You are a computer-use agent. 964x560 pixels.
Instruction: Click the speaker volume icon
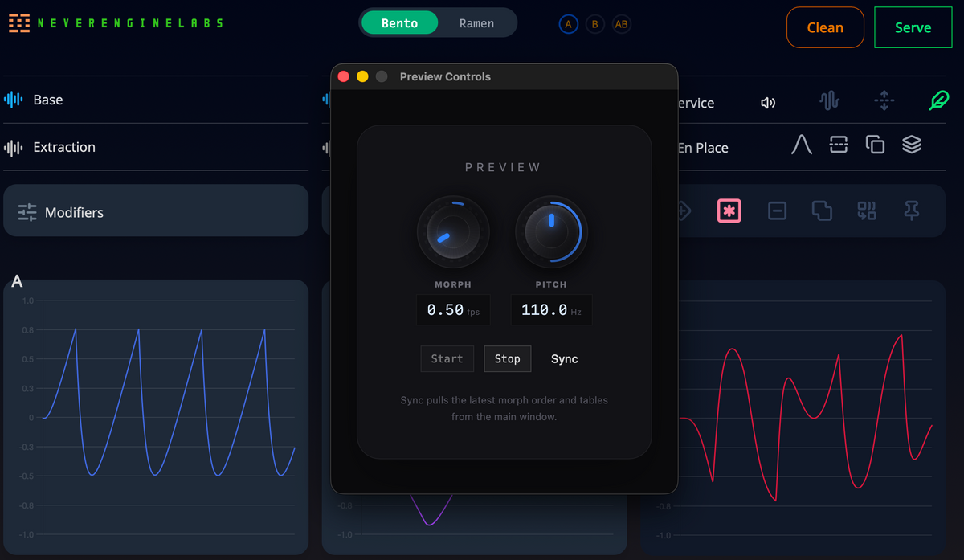(x=768, y=103)
